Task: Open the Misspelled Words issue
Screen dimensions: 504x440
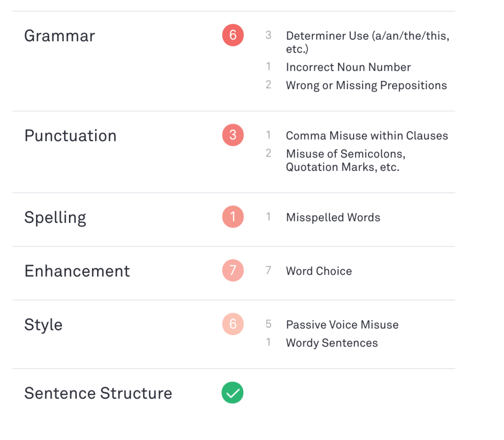Action: click(x=333, y=218)
